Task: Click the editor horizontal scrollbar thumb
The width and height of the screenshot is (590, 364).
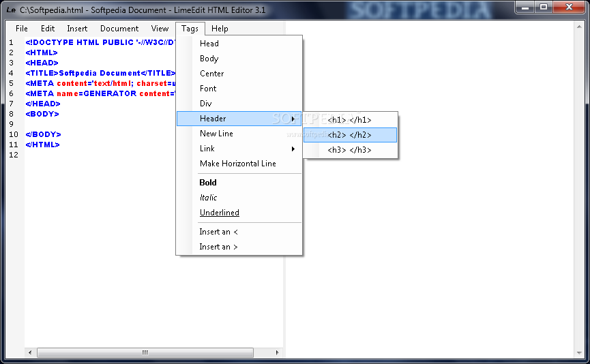Action: pos(145,352)
